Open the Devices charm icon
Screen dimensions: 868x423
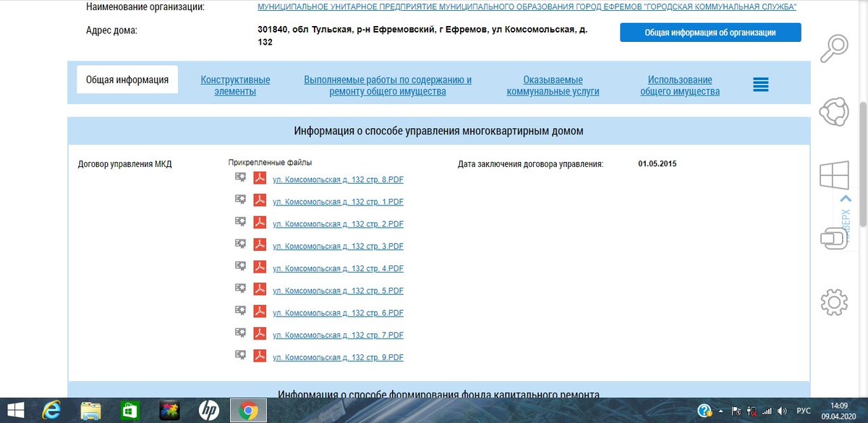834,238
